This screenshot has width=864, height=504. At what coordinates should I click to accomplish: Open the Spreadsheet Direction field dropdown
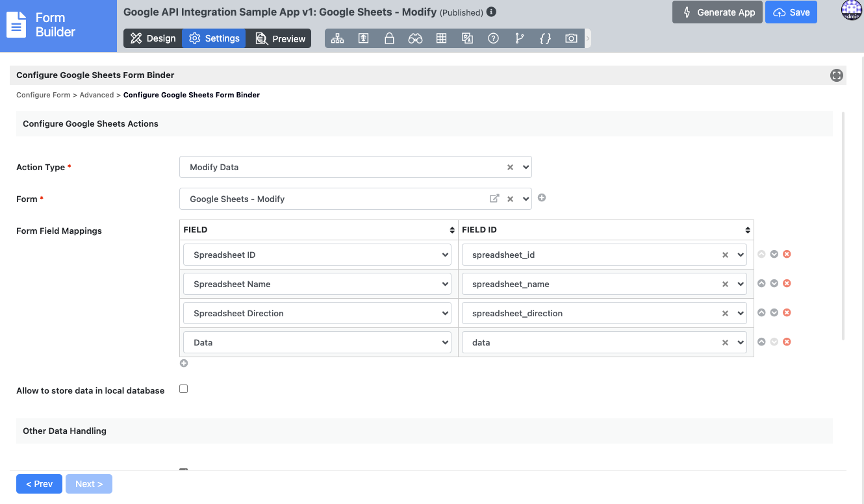[317, 313]
